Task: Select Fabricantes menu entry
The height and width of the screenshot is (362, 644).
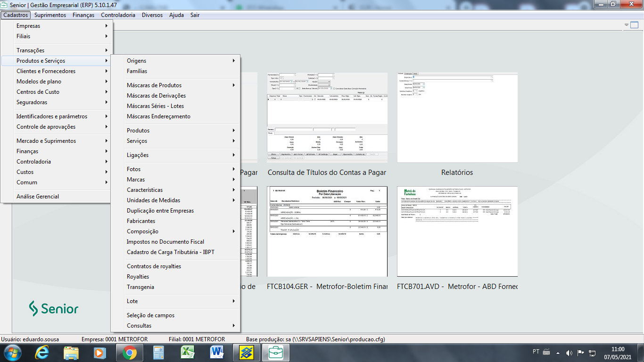Action: click(175, 221)
